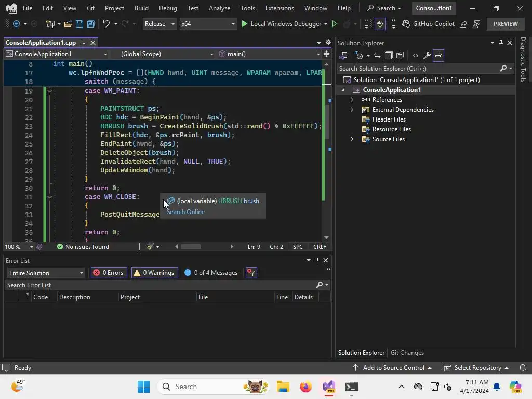Click the Save icon in toolbar
532x399 pixels.
[x=79, y=24]
